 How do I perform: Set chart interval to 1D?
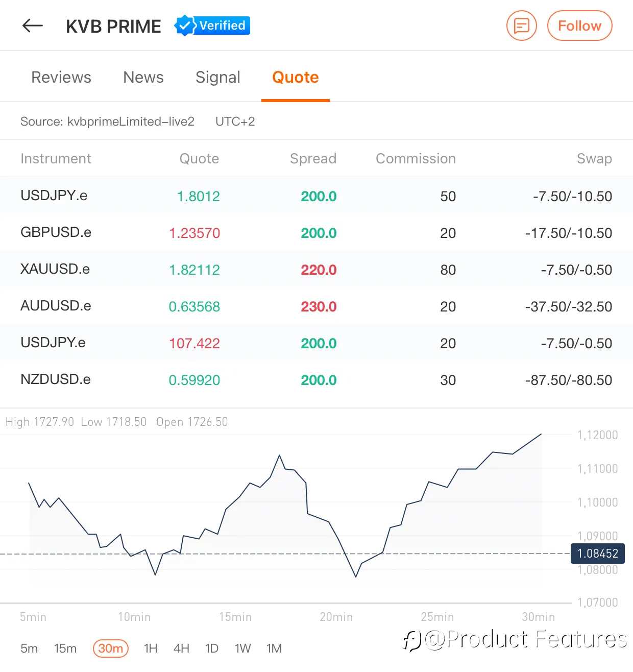coord(212,649)
